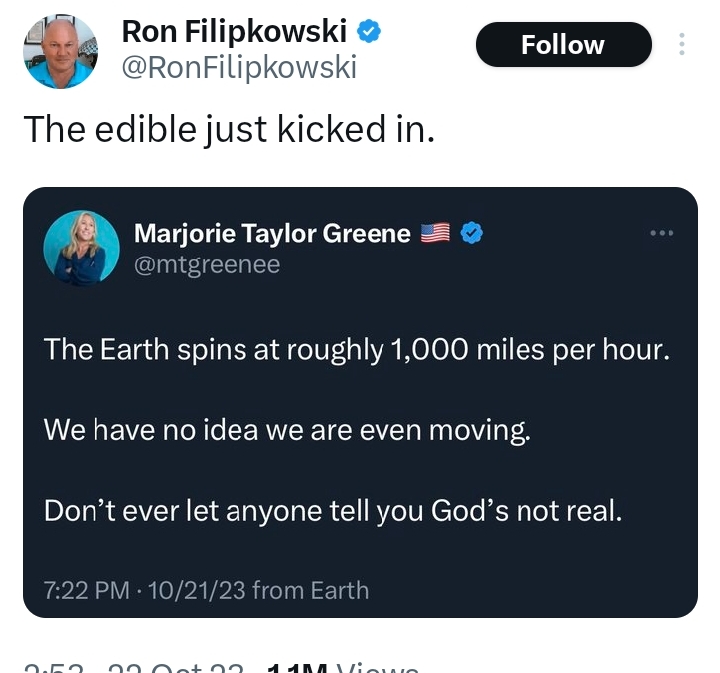Open Ron Filipkowski's display name link
Viewport: 720px width, 673px height.
(234, 32)
